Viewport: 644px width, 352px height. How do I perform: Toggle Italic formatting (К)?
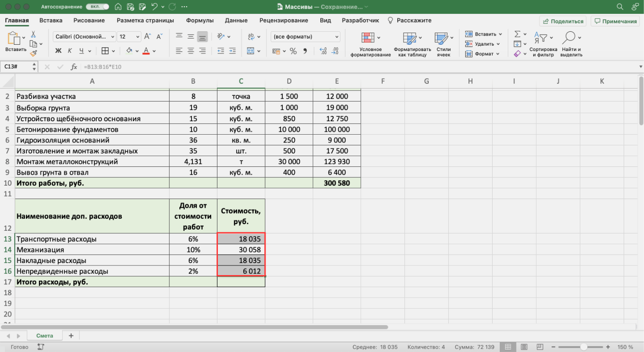pyautogui.click(x=70, y=51)
